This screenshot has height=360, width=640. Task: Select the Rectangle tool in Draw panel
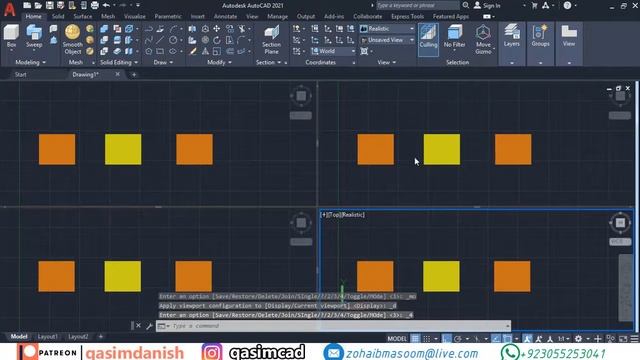(160, 51)
